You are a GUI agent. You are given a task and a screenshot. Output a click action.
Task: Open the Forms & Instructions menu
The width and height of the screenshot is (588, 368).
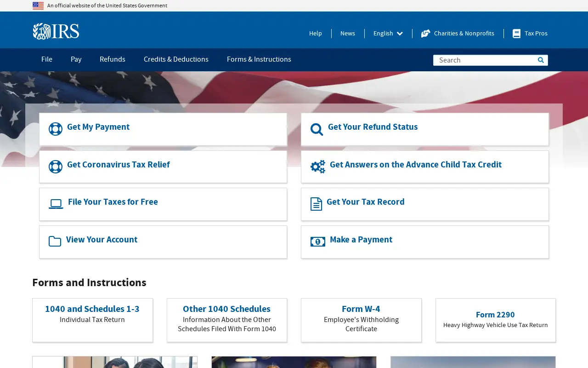(259, 59)
